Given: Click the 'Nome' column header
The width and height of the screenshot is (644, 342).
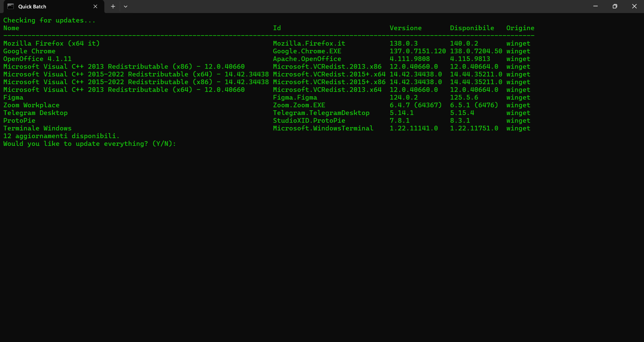Looking at the screenshot, I should point(11,28).
